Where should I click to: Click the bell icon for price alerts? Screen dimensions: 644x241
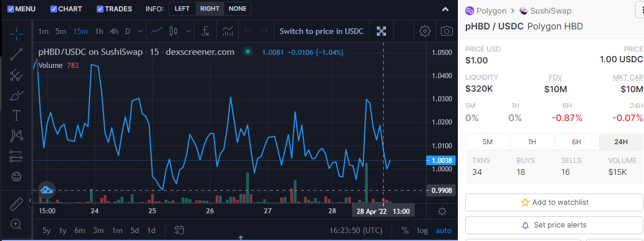click(x=525, y=225)
